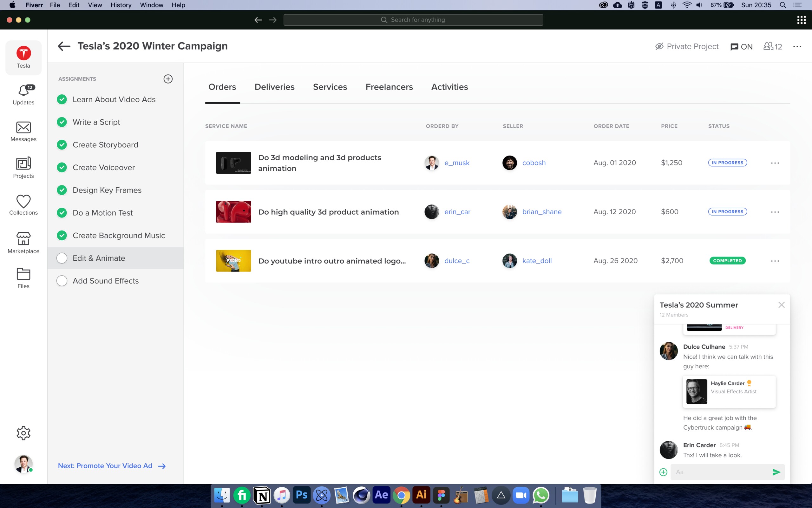This screenshot has height=508, width=812.
Task: Open Files in the sidebar
Action: [x=23, y=278]
